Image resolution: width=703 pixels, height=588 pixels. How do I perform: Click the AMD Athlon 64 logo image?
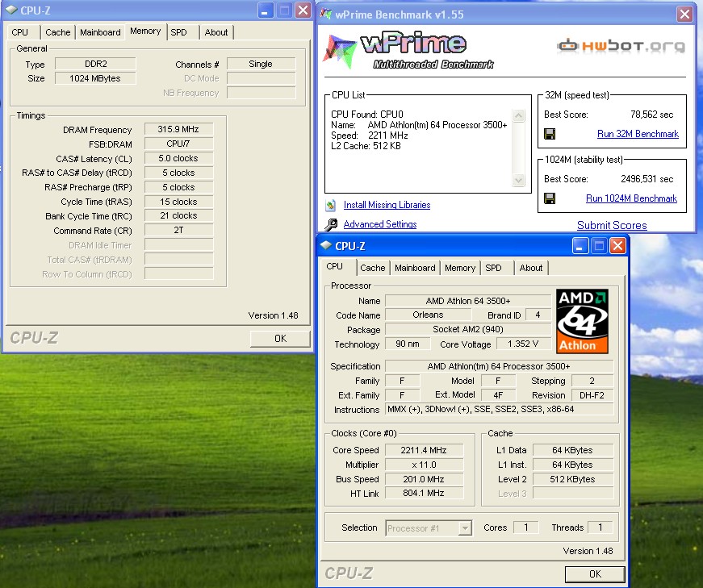582,321
